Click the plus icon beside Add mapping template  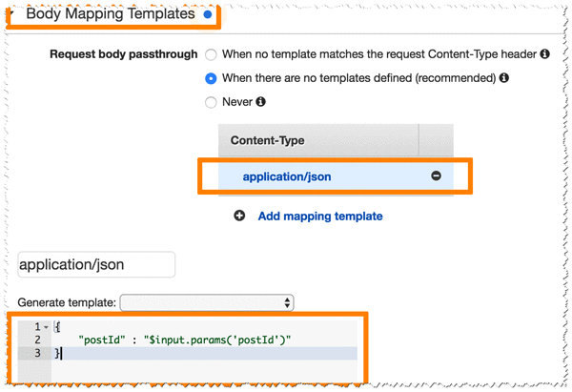239,216
